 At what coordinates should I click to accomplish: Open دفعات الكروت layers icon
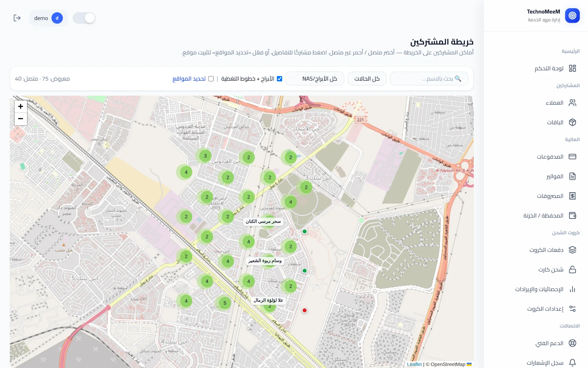click(572, 250)
